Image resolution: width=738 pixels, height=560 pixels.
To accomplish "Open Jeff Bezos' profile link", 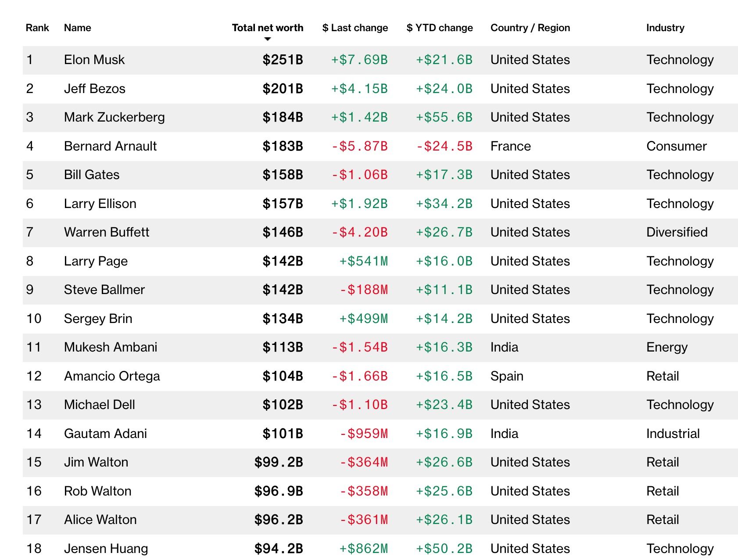I will pos(95,89).
